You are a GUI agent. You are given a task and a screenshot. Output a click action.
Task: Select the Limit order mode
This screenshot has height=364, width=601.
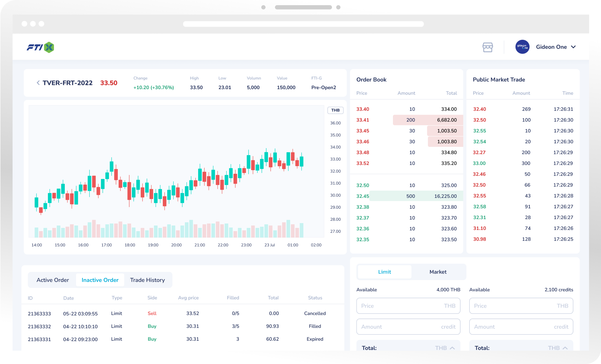click(x=384, y=272)
